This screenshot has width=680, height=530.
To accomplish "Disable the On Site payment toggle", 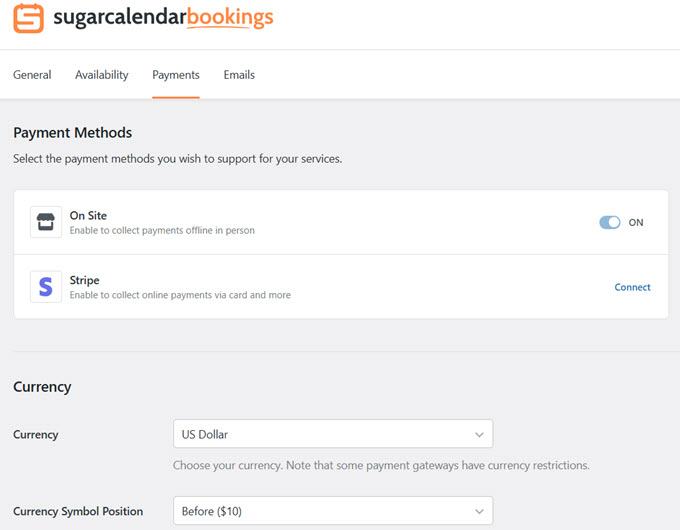I will pyautogui.click(x=609, y=222).
